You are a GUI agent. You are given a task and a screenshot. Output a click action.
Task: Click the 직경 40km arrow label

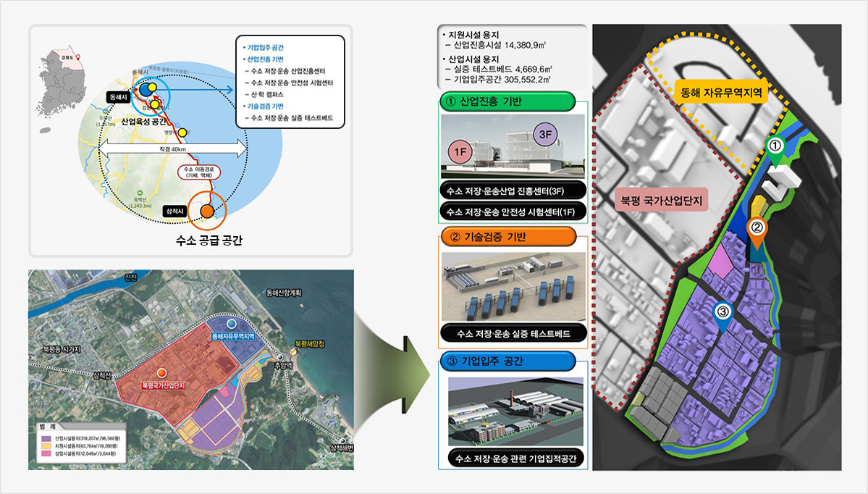[x=172, y=149]
